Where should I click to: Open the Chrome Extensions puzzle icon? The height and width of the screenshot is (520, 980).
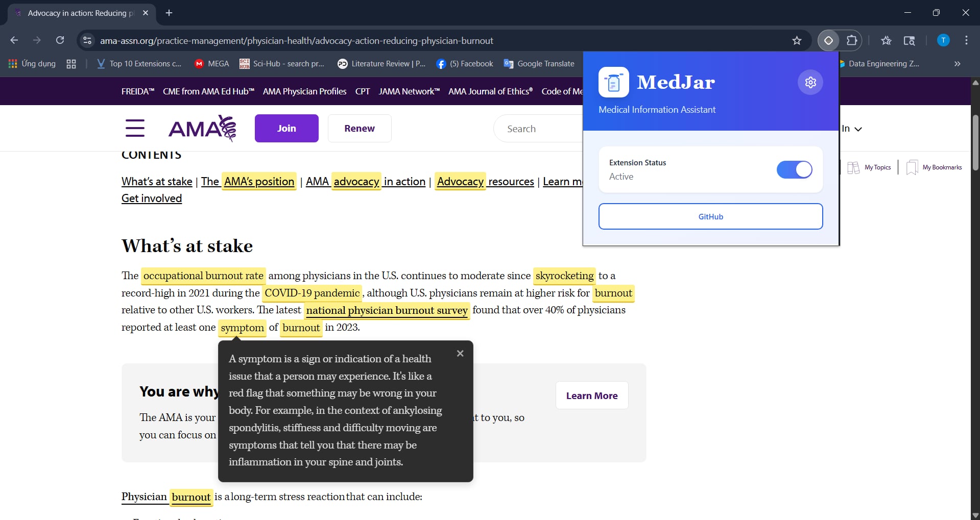pos(851,40)
